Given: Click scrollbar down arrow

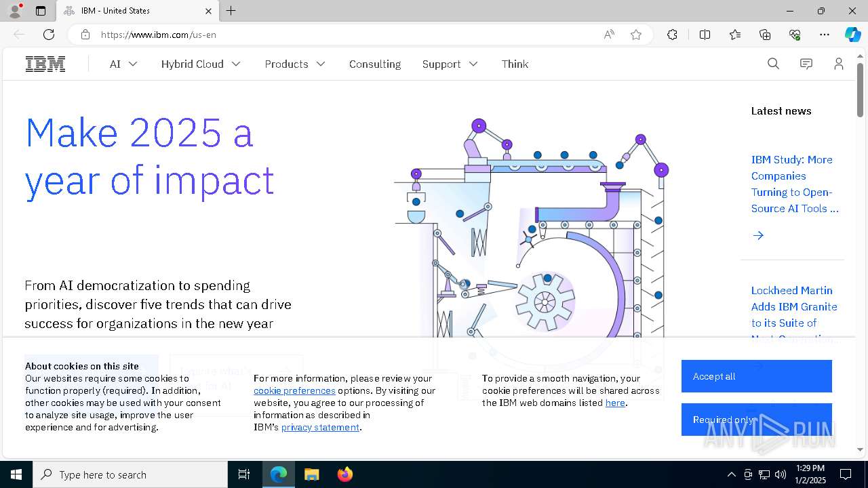Looking at the screenshot, I should pyautogui.click(x=860, y=449).
